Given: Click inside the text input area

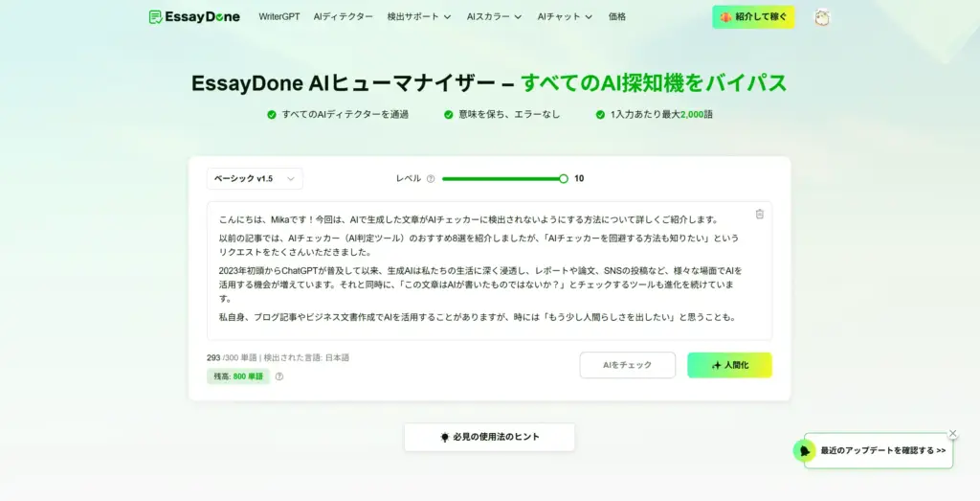Looking at the screenshot, I should (489, 271).
